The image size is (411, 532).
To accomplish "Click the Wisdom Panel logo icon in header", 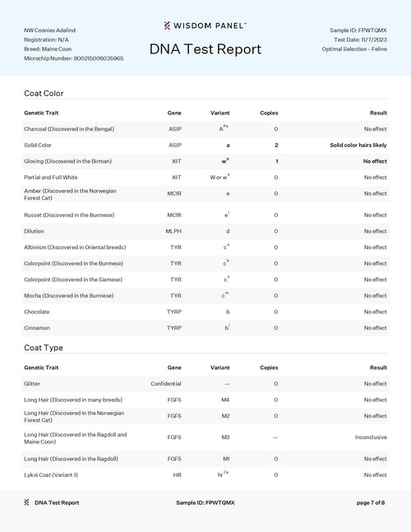I will click(167, 25).
